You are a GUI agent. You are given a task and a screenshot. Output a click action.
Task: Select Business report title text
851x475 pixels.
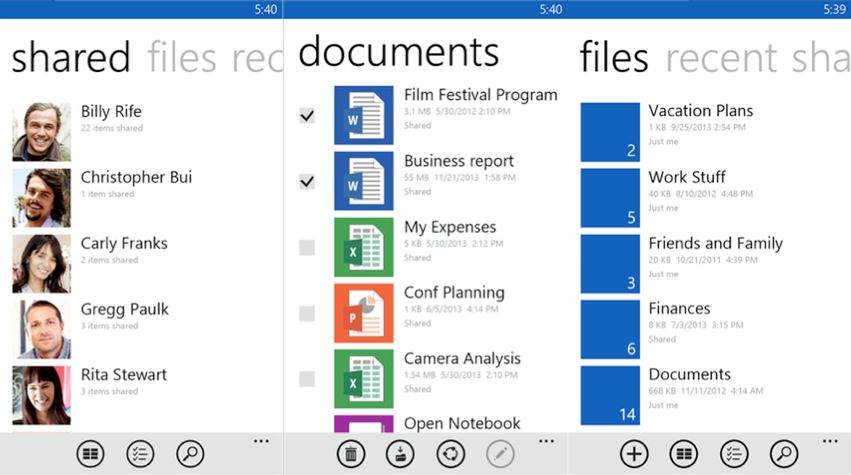click(459, 161)
